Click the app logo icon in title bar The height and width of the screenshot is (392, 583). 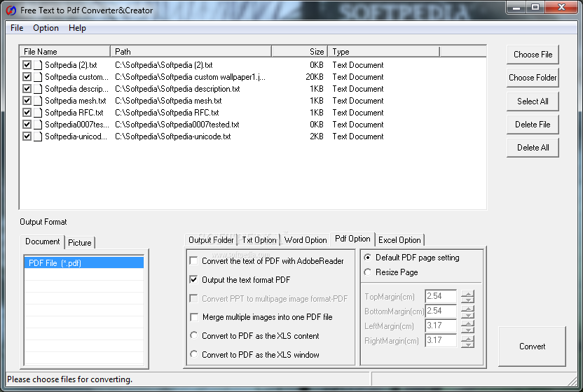click(x=11, y=10)
